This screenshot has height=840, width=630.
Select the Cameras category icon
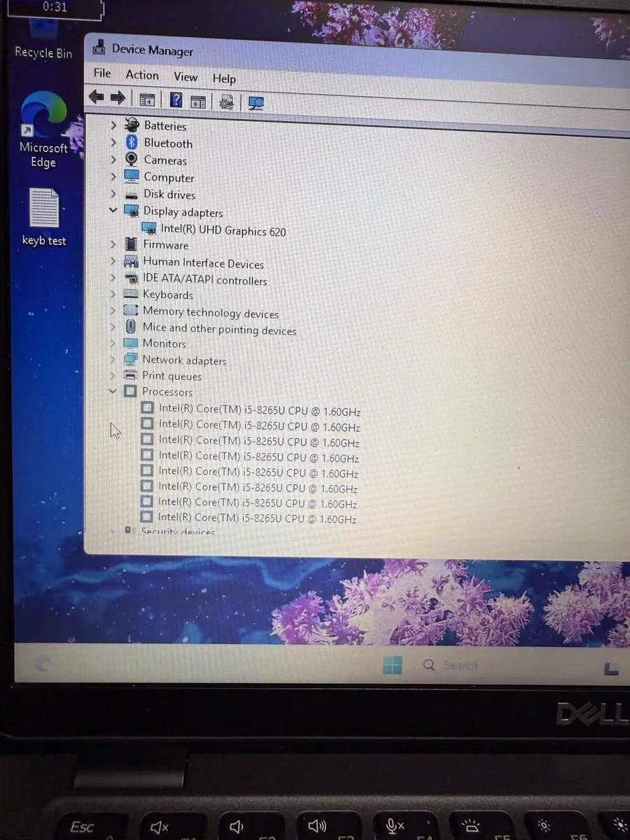131,160
